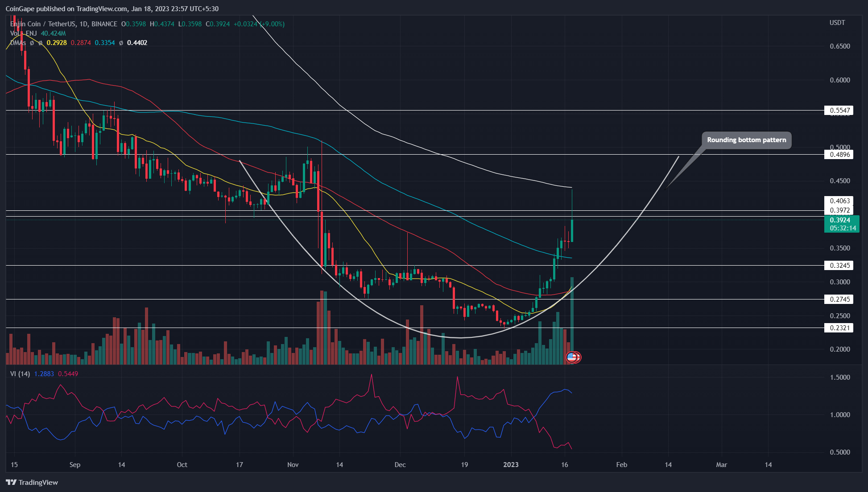Image resolution: width=868 pixels, height=492 pixels.
Task: Click the 1.0000 tick in VI pane
Action: click(x=840, y=415)
